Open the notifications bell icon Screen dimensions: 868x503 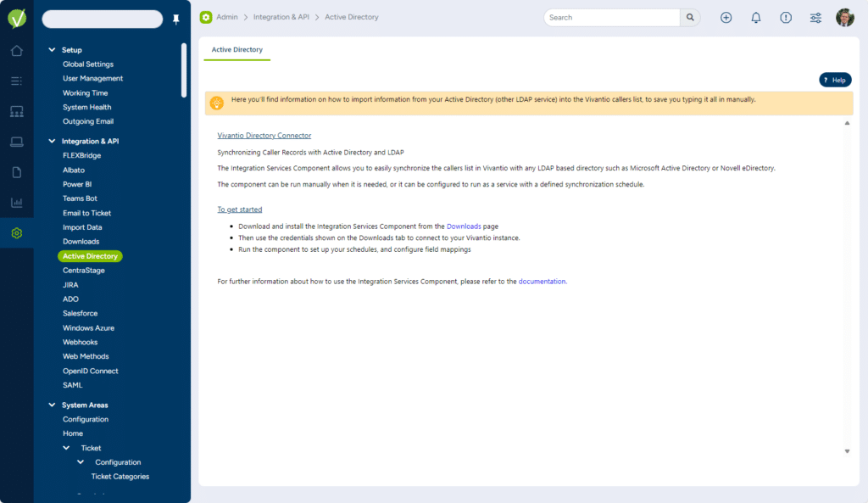pos(756,18)
